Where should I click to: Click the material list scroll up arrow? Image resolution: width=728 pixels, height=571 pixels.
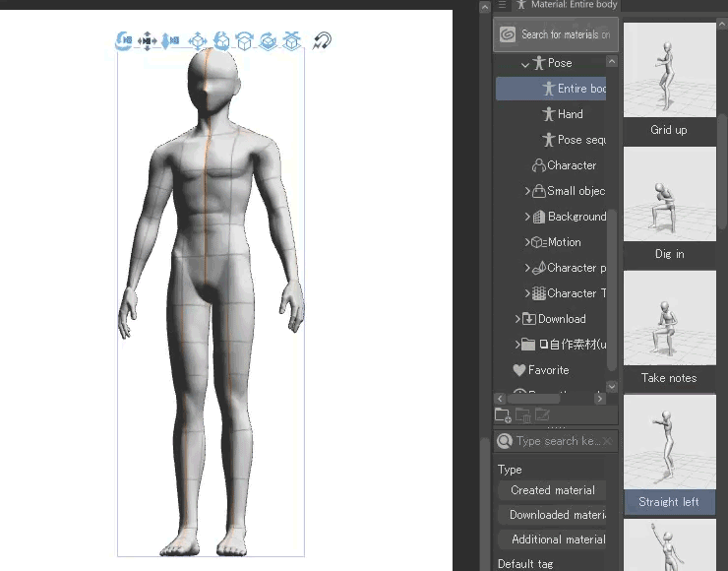tap(722, 24)
